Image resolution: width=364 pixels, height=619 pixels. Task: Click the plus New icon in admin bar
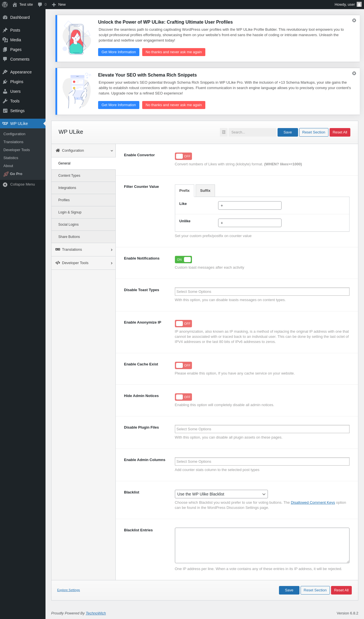coord(54,5)
